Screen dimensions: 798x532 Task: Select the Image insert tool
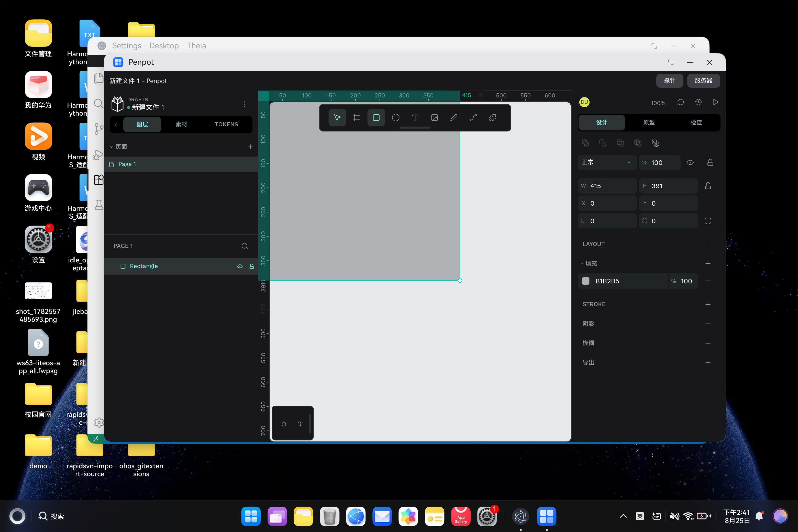click(x=435, y=118)
